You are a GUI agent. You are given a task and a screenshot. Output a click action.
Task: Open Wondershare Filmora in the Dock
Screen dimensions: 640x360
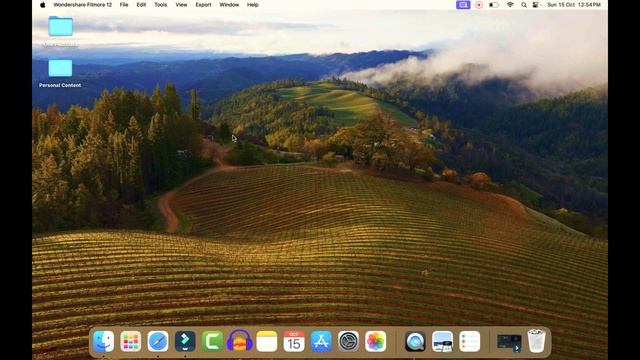tap(185, 341)
